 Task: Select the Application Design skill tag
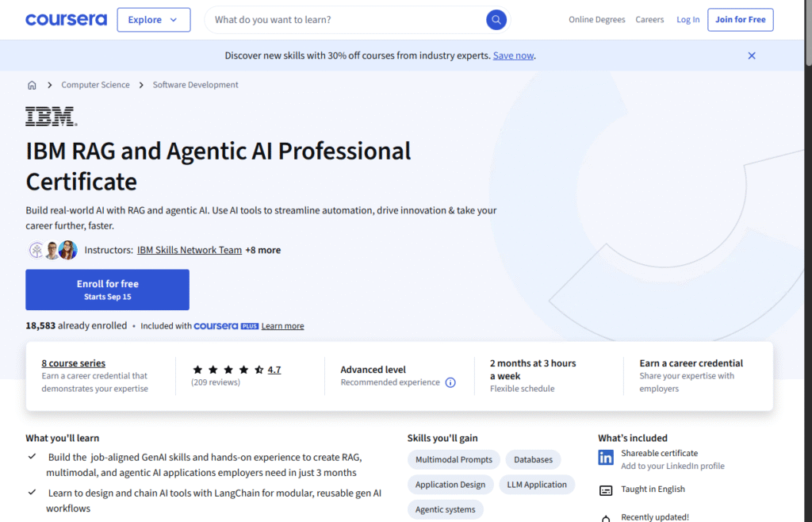tap(450, 485)
